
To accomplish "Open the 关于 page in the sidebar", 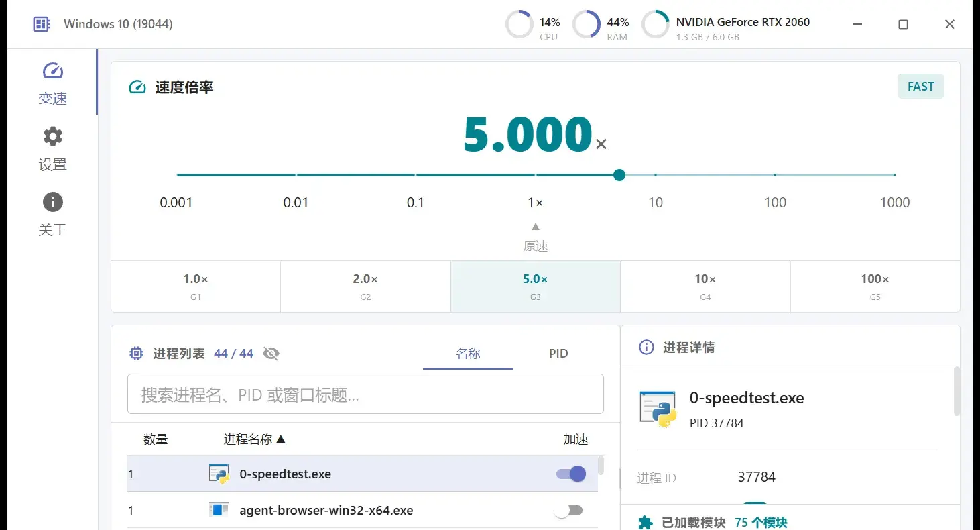I will point(52,215).
